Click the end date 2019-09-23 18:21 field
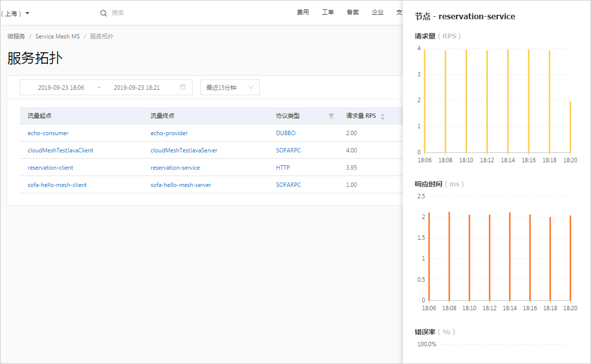This screenshot has height=364, width=591. coord(137,87)
